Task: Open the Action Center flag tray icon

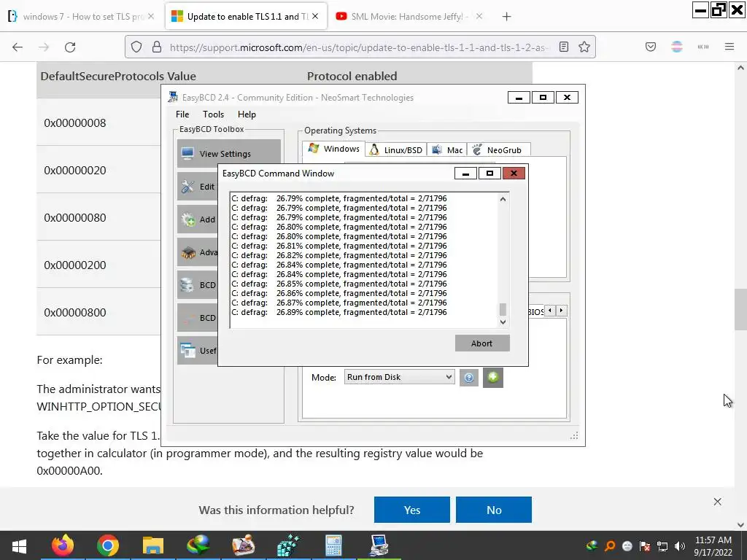Action: [x=645, y=546]
